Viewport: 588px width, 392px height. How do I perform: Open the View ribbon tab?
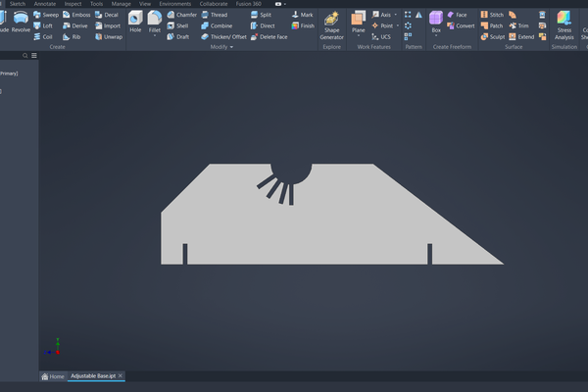coord(145,4)
